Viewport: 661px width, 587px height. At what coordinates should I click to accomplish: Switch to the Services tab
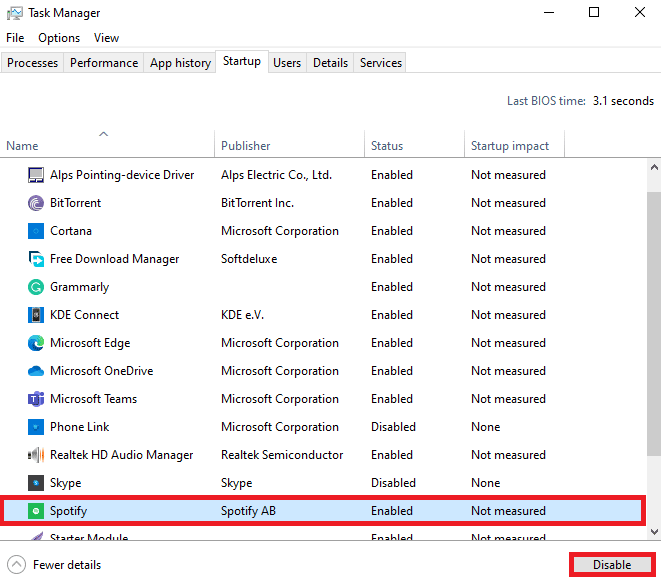point(381,63)
